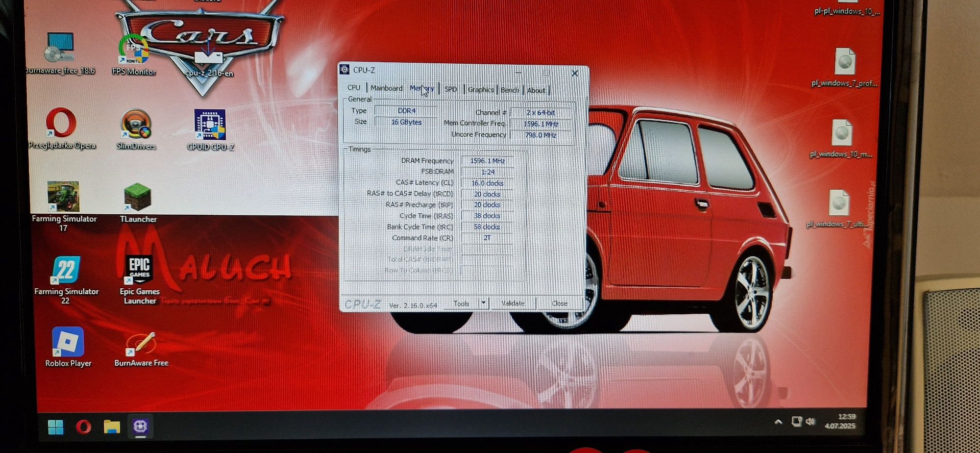
Task: Select the pl_windows_7_ulti disc image
Action: 838,209
